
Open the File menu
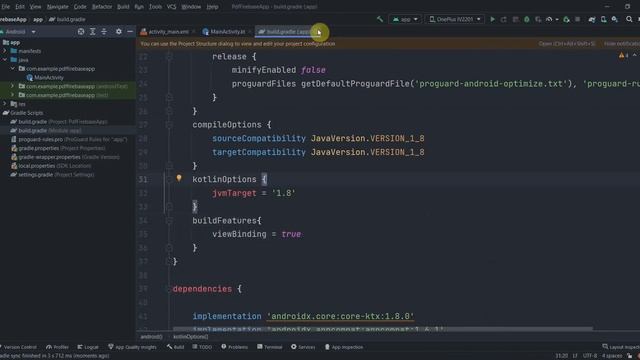pos(6,7)
